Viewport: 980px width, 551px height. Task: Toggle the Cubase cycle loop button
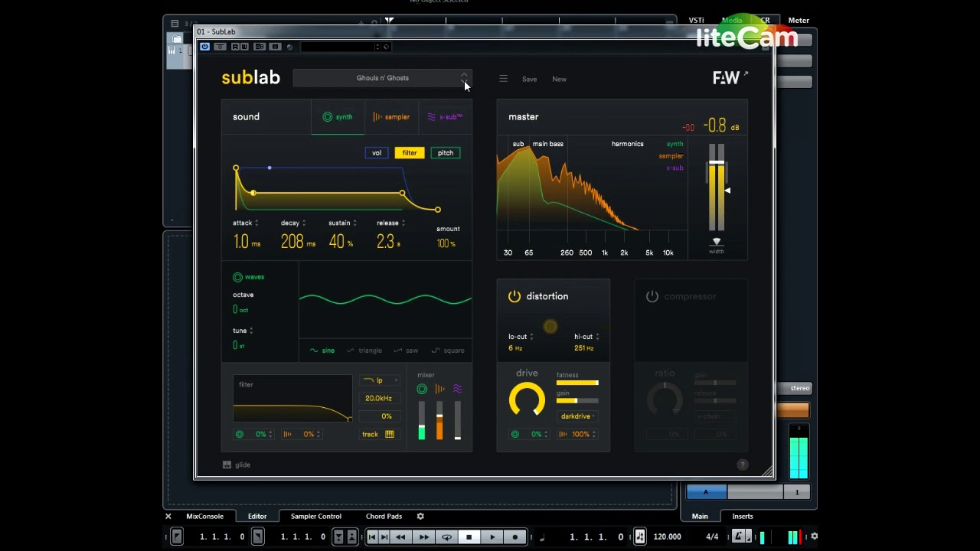click(x=446, y=537)
